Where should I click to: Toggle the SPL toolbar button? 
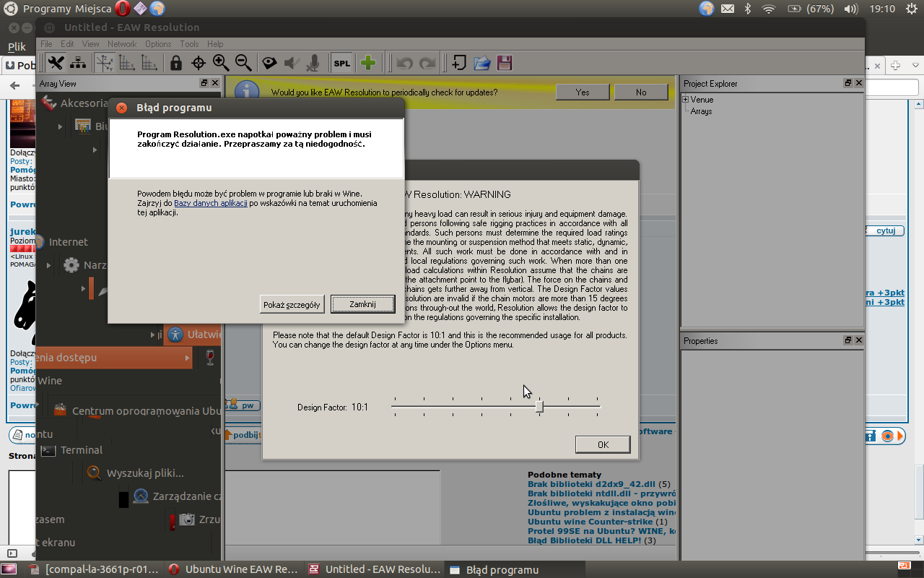pyautogui.click(x=341, y=63)
